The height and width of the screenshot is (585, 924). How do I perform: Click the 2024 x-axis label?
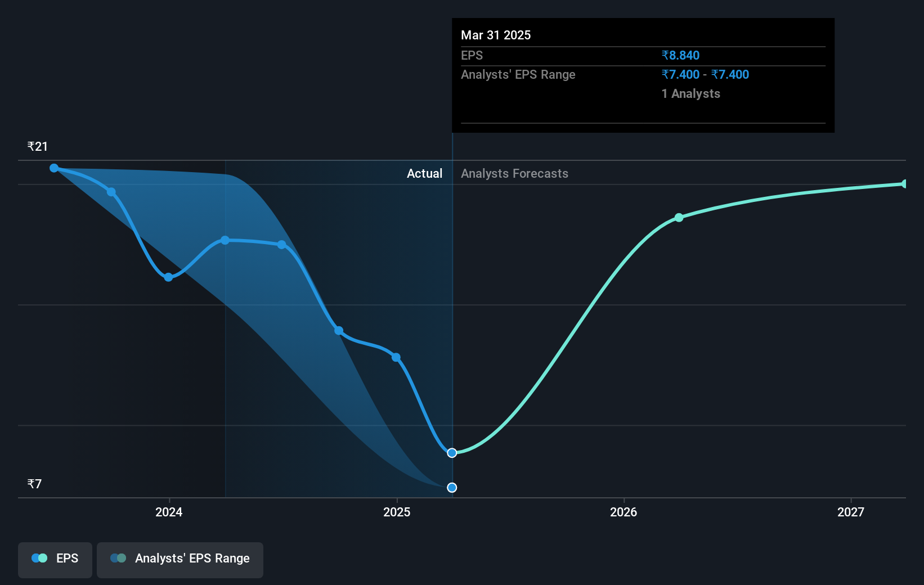click(169, 512)
